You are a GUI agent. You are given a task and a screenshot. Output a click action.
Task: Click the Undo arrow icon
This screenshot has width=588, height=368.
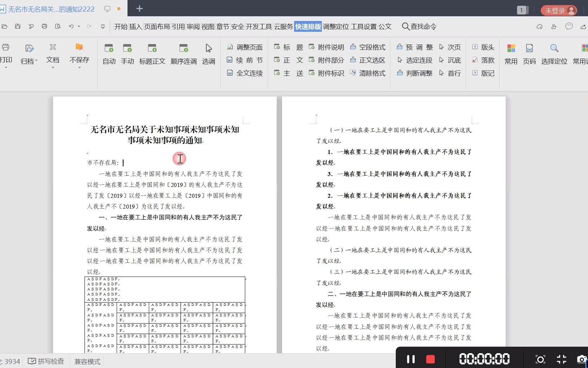(71, 26)
